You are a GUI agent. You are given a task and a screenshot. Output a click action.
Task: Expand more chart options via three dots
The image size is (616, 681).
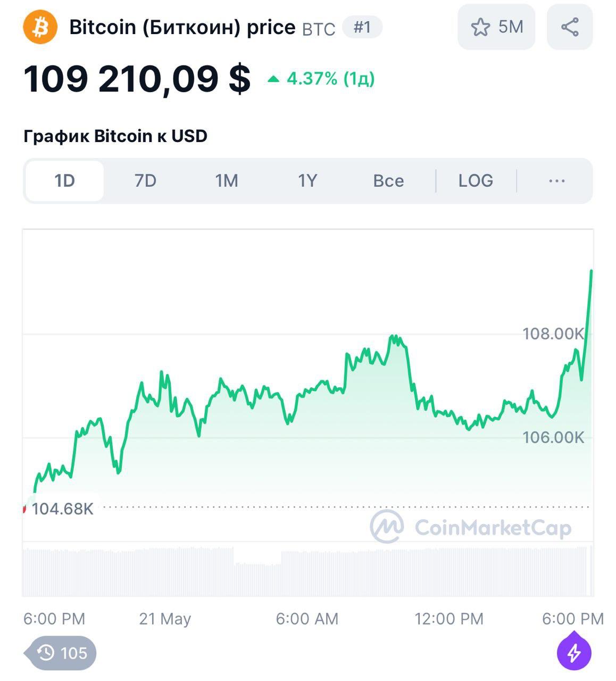(556, 181)
